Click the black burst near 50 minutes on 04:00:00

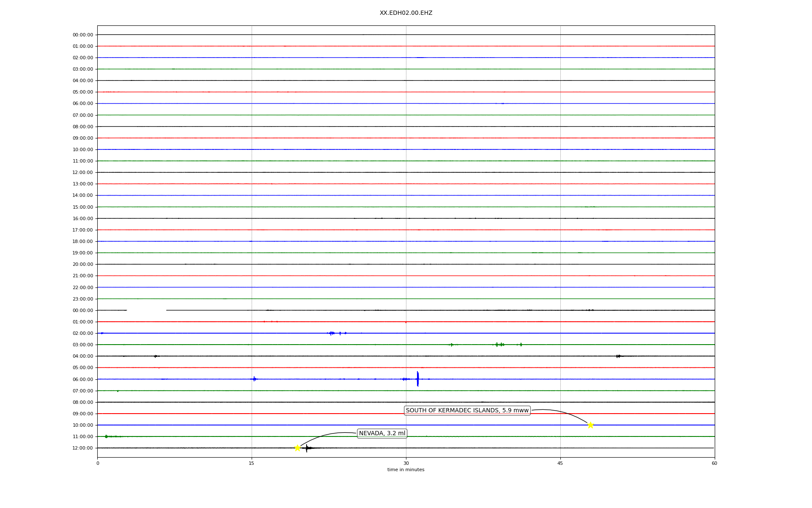(x=618, y=356)
